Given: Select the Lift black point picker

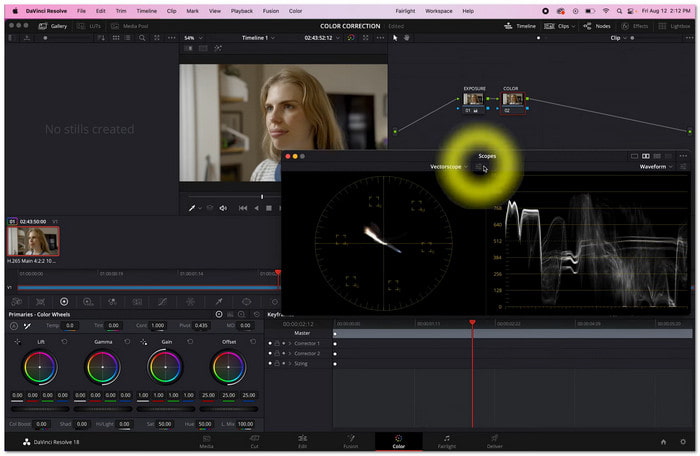Looking at the screenshot, I should [x=17, y=342].
